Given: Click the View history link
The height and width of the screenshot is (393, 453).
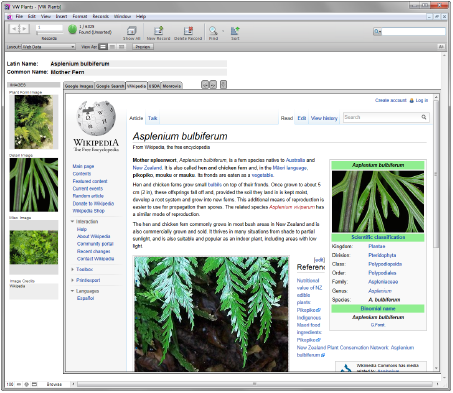Looking at the screenshot, I should (x=324, y=118).
